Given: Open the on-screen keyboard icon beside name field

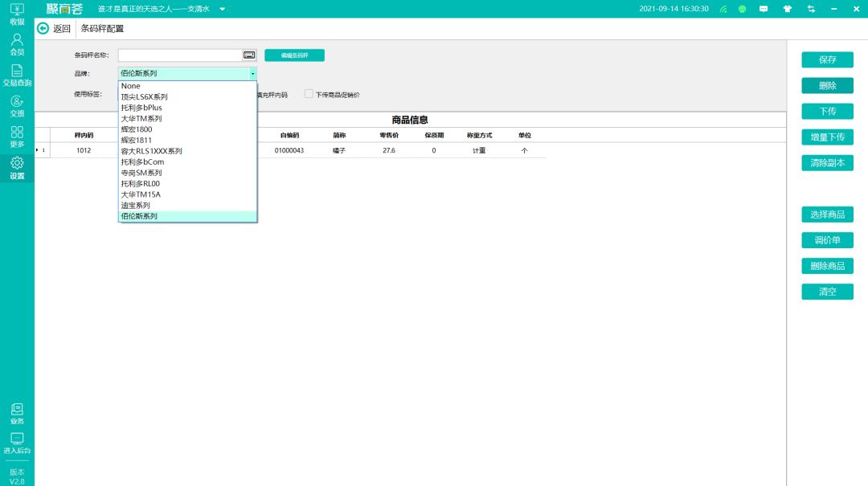Looking at the screenshot, I should coord(249,55).
